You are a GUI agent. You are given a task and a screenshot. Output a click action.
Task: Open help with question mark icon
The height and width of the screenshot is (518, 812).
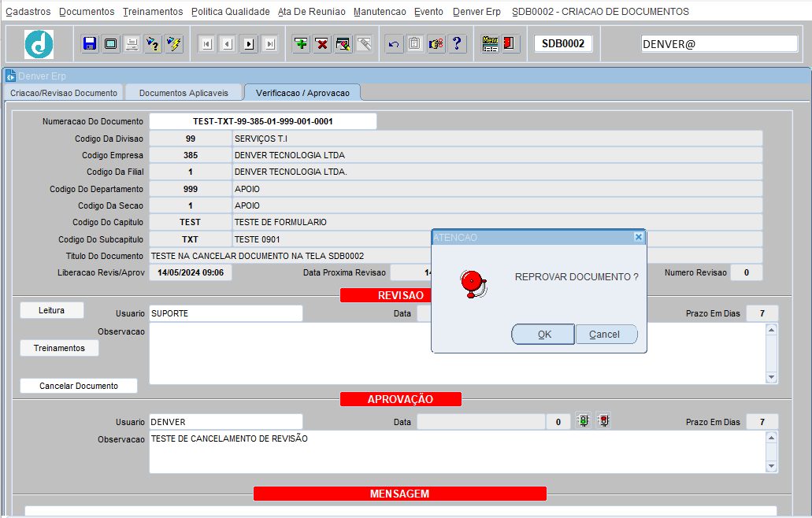[458, 44]
